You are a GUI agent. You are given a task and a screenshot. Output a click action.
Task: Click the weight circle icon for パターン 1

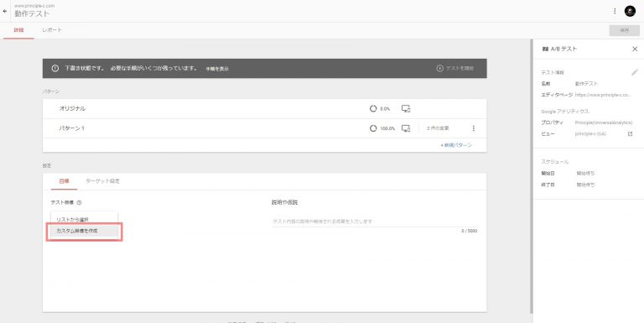373,128
